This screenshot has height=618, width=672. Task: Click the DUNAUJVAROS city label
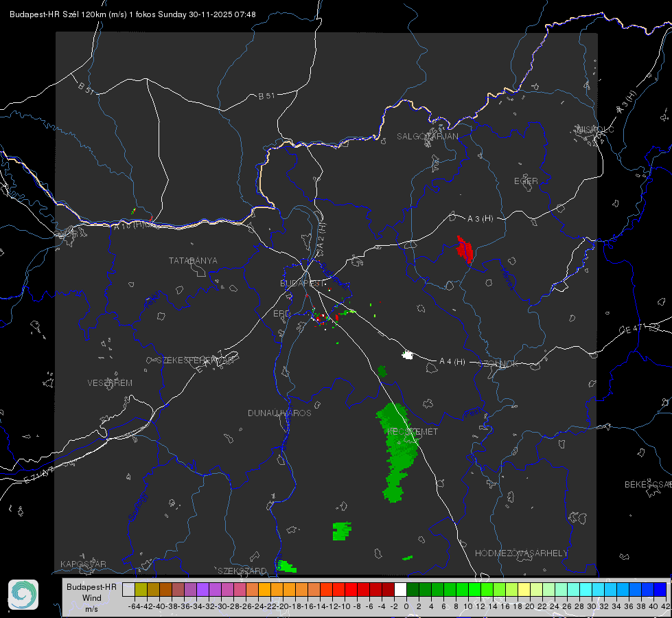pos(279,413)
